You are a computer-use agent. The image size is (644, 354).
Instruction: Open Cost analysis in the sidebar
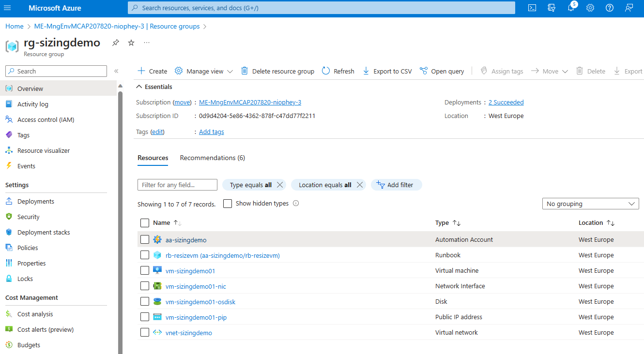(x=34, y=313)
